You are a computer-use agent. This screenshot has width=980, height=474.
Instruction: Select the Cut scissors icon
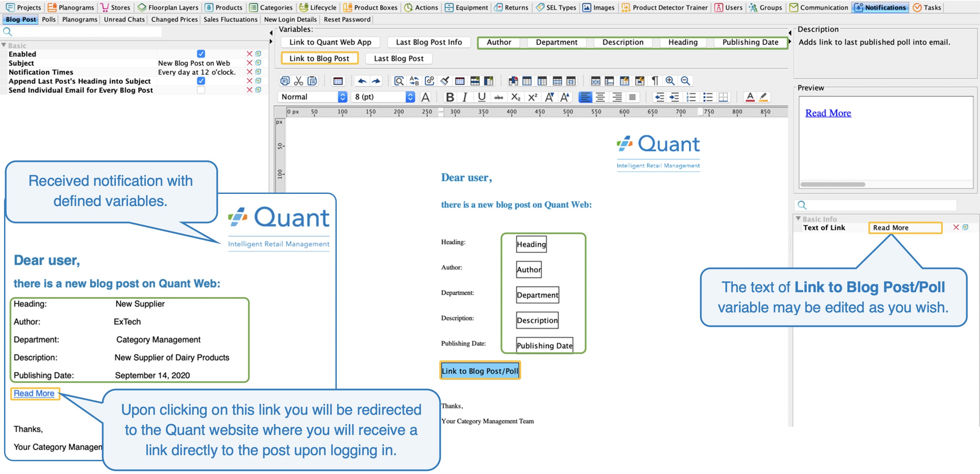coord(299,81)
